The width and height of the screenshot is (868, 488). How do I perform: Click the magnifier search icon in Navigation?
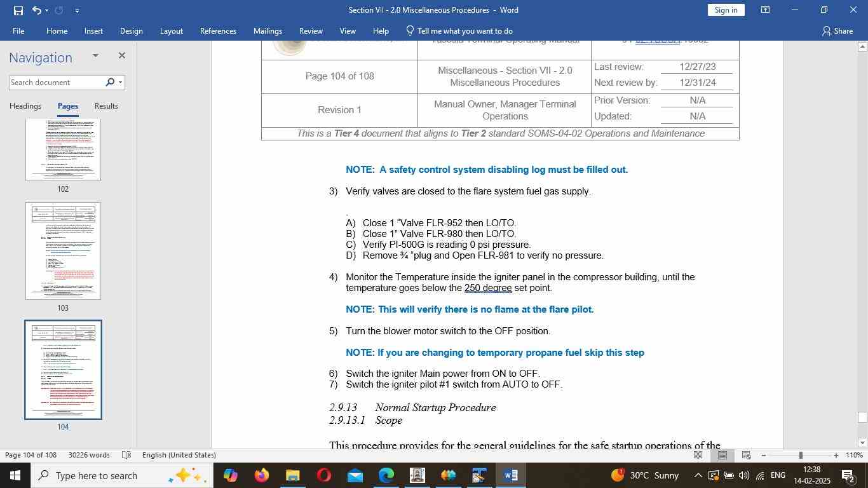[110, 82]
